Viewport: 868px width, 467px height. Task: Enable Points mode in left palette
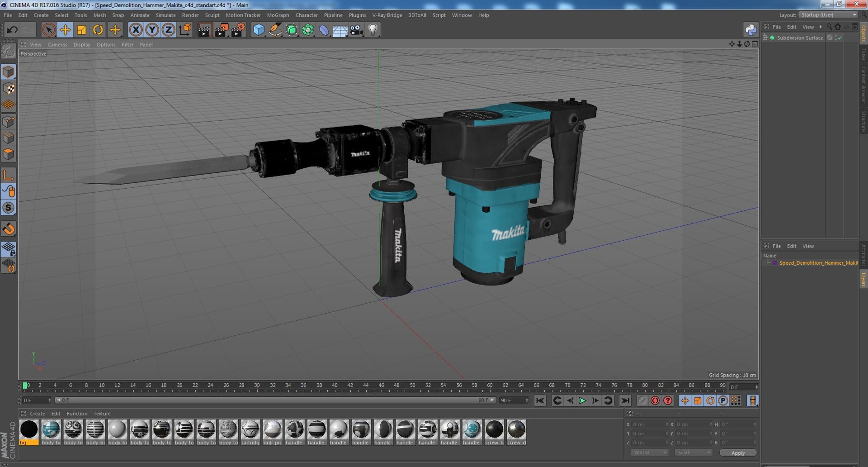pyautogui.click(x=9, y=121)
